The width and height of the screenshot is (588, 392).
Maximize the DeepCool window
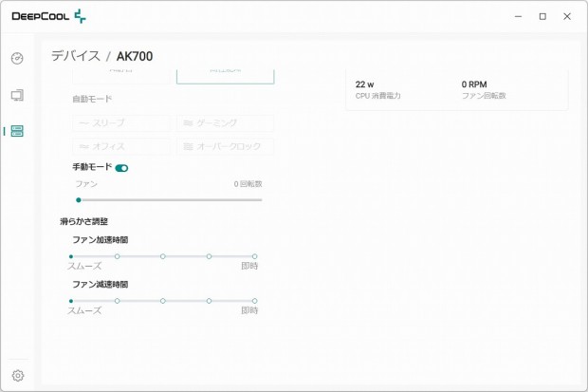[542, 16]
